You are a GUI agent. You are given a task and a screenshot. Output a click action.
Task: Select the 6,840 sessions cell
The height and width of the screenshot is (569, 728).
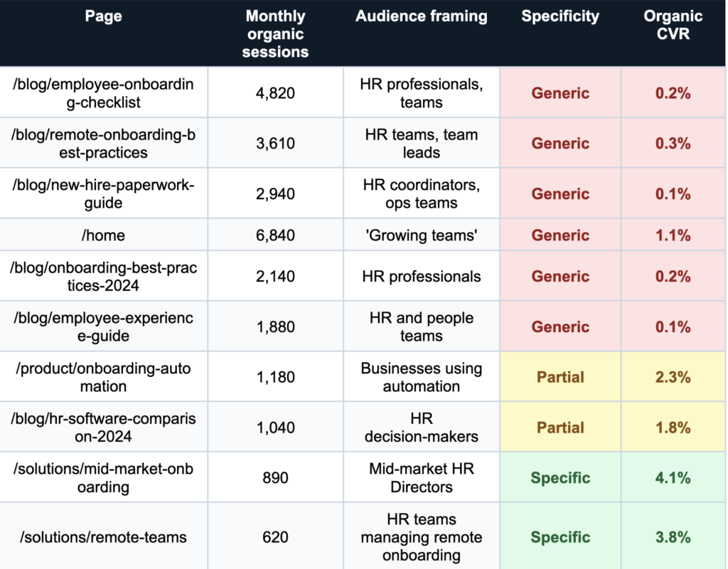275,235
